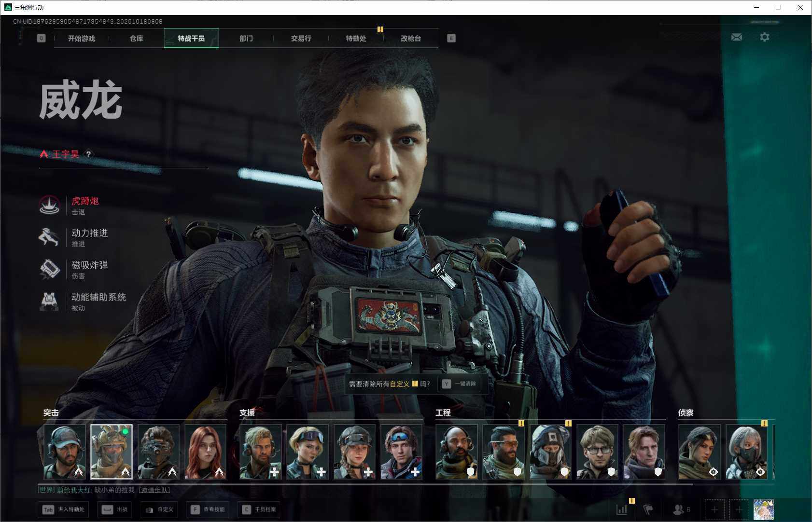The width and height of the screenshot is (812, 522).
Task: Open settings with the gear icon
Action: click(x=765, y=37)
